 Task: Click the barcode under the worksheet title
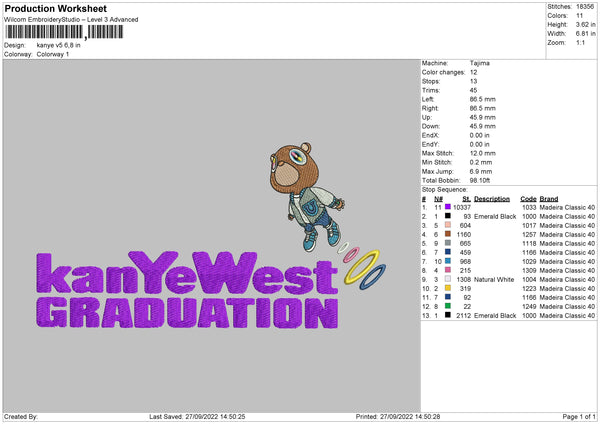tap(64, 32)
